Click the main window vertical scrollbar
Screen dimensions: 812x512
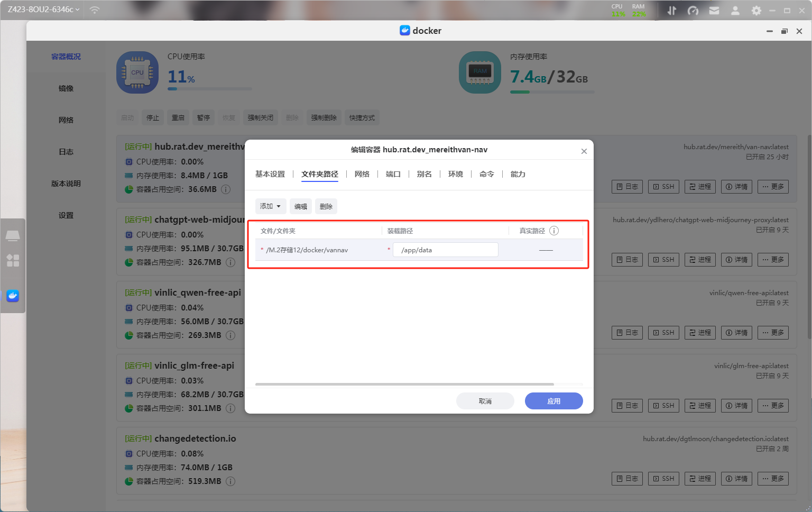pyautogui.click(x=809, y=237)
